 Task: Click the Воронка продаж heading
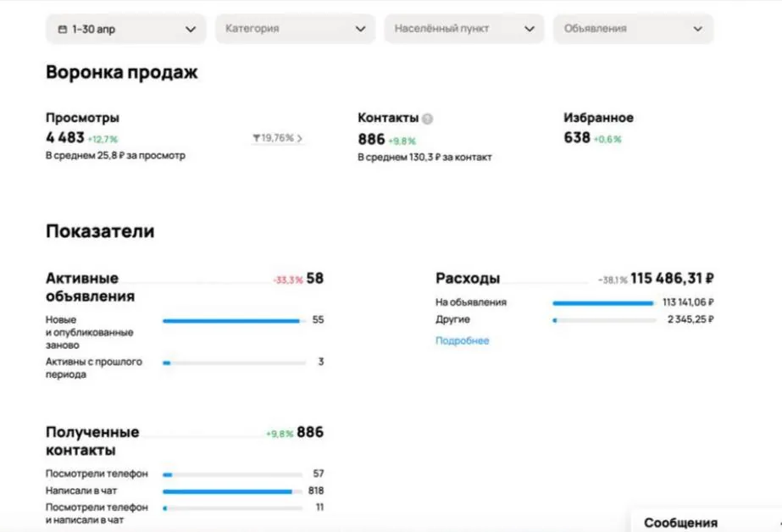point(122,72)
